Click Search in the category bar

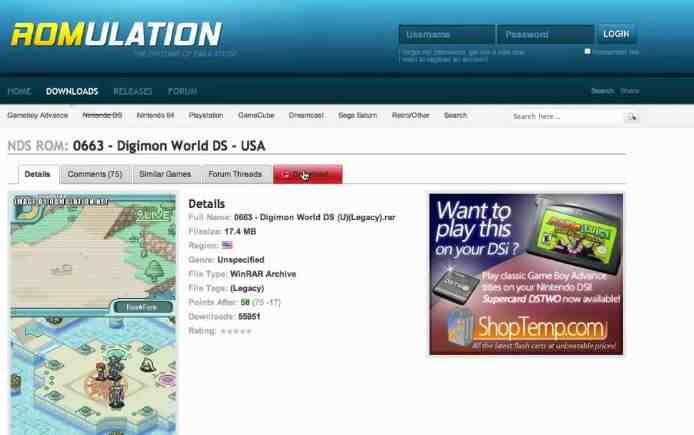pos(455,115)
